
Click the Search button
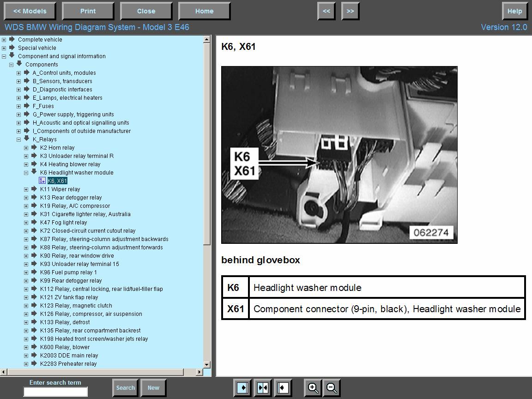[126, 388]
